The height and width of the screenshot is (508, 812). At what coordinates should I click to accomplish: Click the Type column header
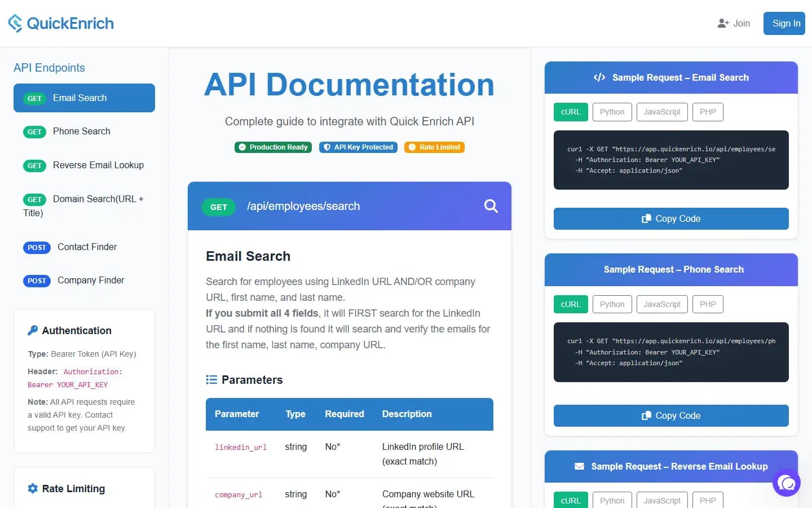pyautogui.click(x=295, y=414)
